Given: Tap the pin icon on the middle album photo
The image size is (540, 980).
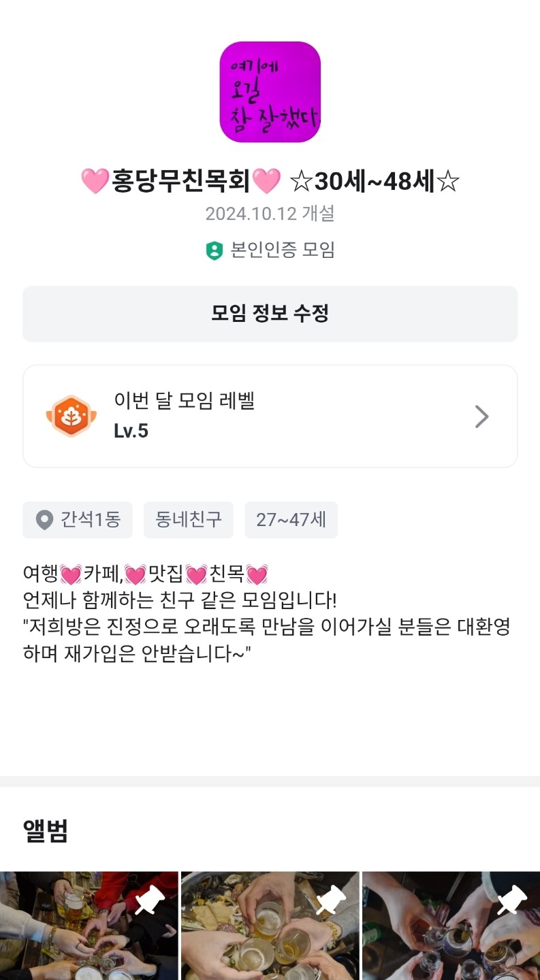Looking at the screenshot, I should click(331, 901).
